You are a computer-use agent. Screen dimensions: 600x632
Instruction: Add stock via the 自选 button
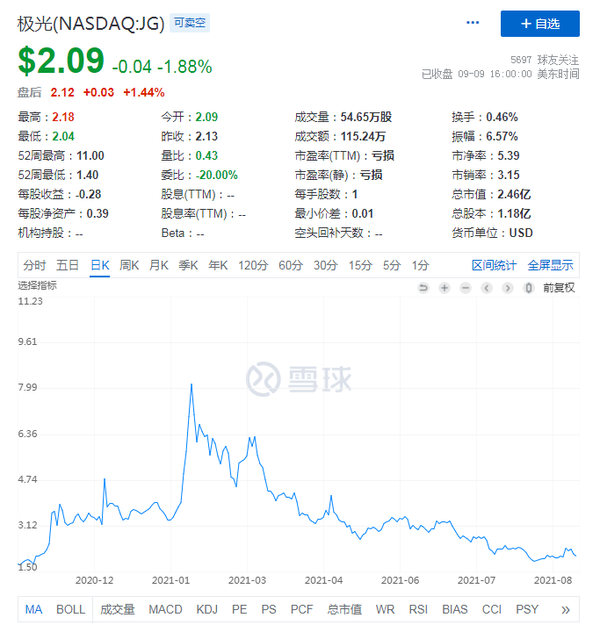pos(540,24)
